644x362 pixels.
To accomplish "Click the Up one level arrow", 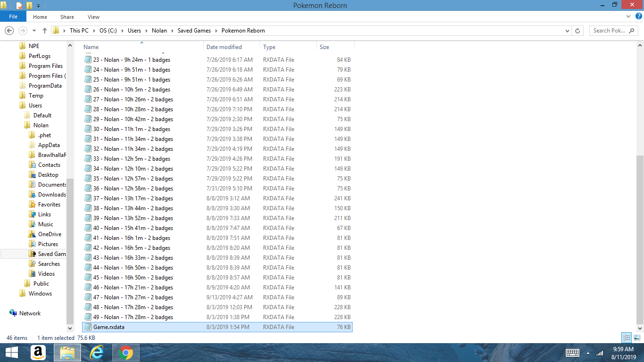I will pyautogui.click(x=45, y=31).
